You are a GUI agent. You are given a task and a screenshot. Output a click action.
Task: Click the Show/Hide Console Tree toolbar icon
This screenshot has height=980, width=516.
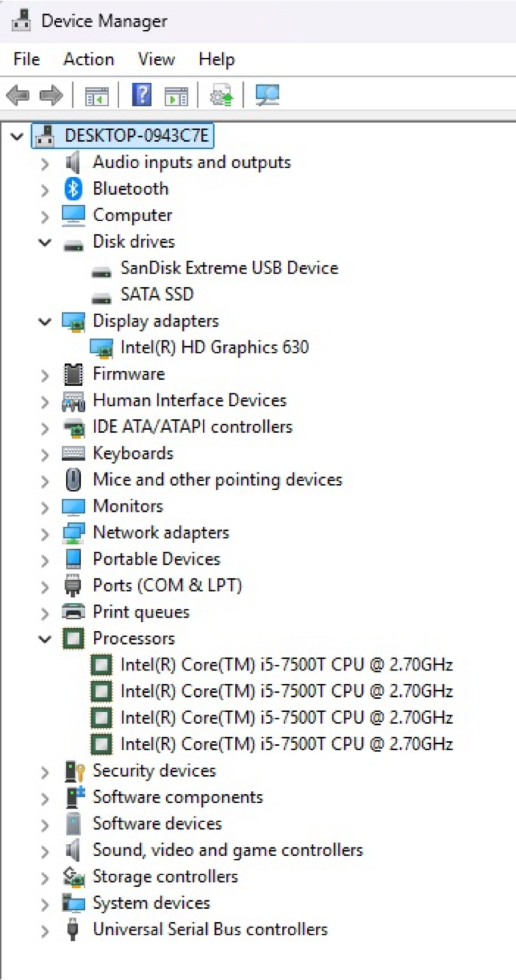(97, 96)
